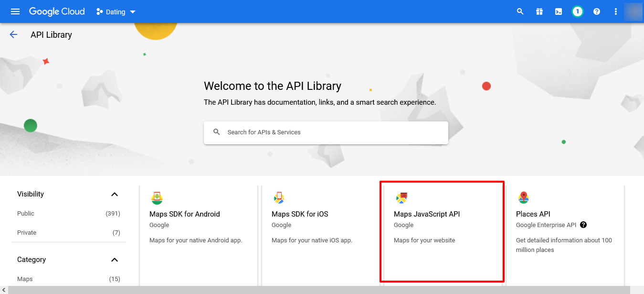The height and width of the screenshot is (294, 644).
Task: Activate Cloud Shell terminal icon
Action: (x=559, y=11)
